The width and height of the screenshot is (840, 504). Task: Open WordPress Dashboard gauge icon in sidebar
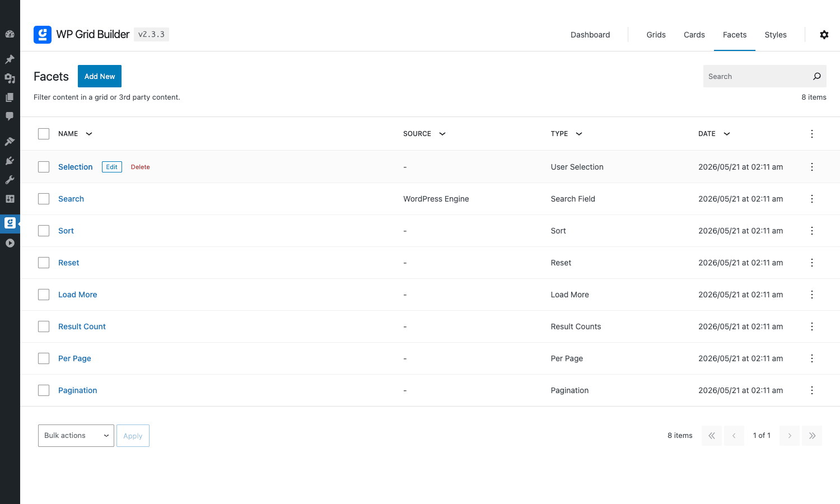point(10,34)
